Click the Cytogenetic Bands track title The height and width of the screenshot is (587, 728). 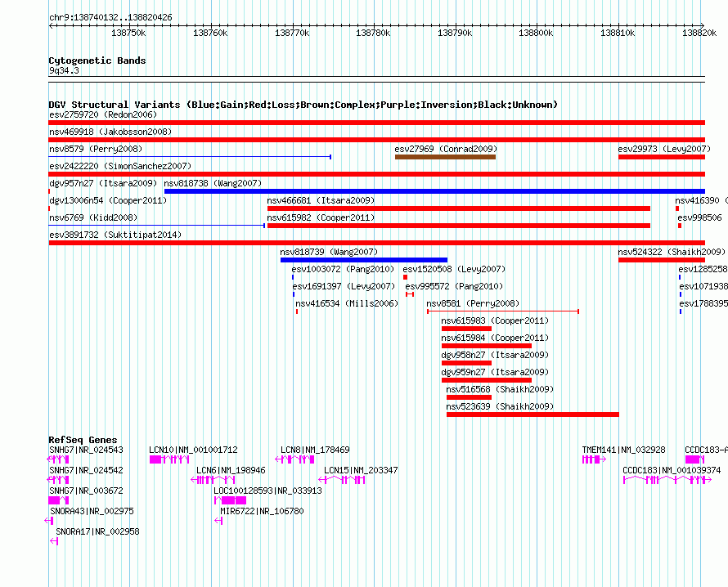coord(97,60)
